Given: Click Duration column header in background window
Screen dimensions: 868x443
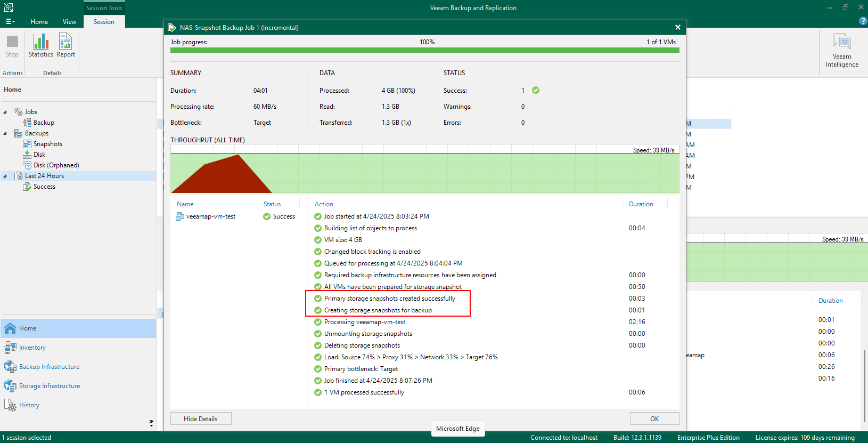Looking at the screenshot, I should coord(831,301).
